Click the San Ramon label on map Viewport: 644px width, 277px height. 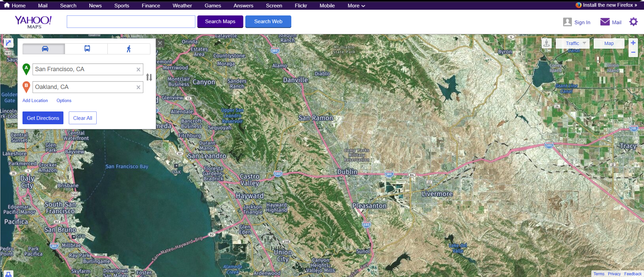pyautogui.click(x=316, y=118)
